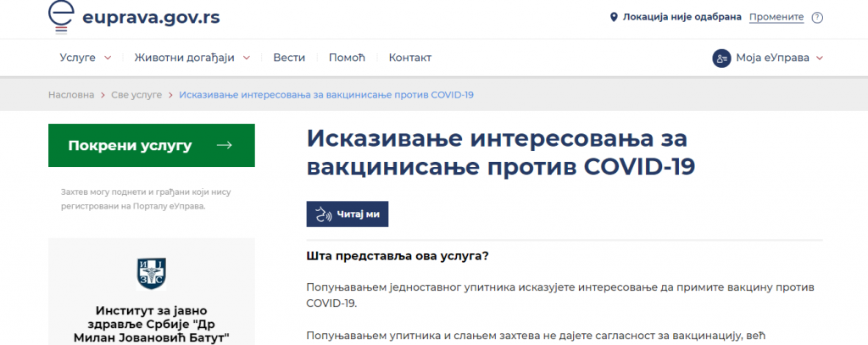This screenshot has height=345, width=868.
Task: Open Све услуге breadcrumb link
Action: click(136, 95)
